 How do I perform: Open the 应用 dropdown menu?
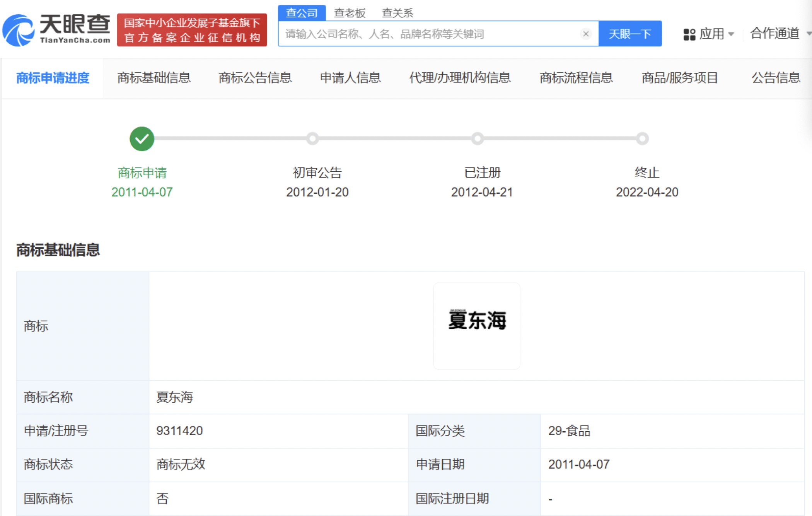pyautogui.click(x=712, y=34)
